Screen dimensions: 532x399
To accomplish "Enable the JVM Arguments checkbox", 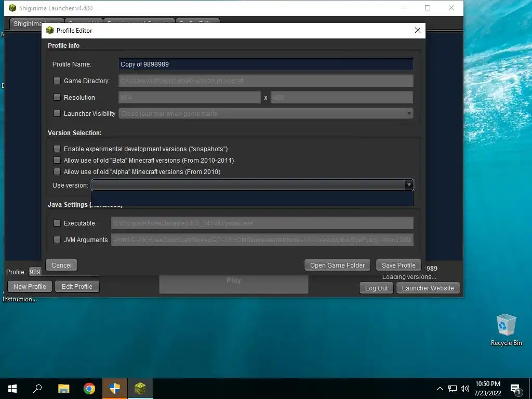I will click(57, 240).
